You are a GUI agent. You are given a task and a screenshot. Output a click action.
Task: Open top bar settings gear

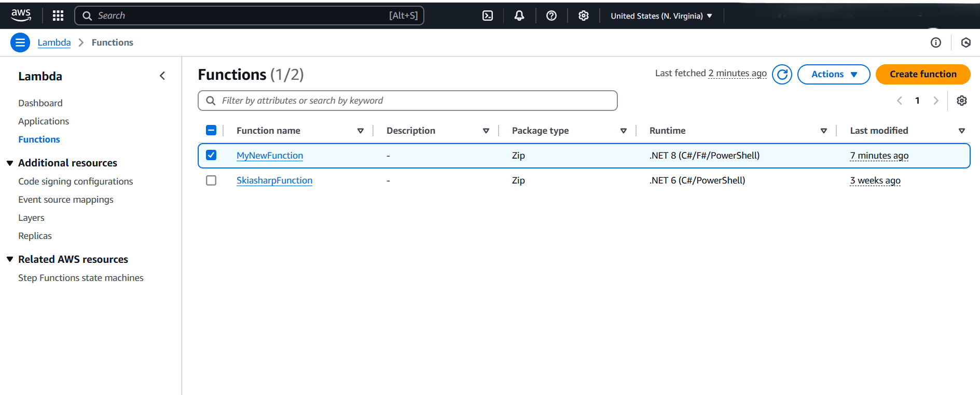[584, 16]
